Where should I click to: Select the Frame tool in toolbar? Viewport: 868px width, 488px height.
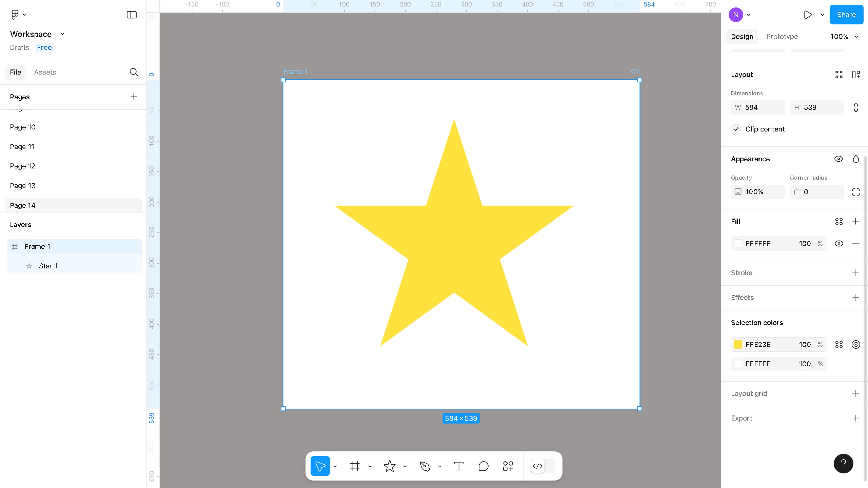click(355, 466)
